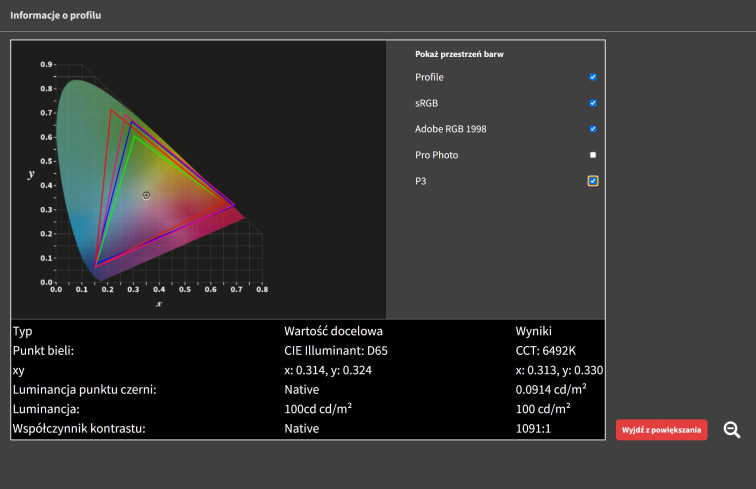The width and height of the screenshot is (756, 489).
Task: Click the white point crosshair marker on the chart
Action: (x=146, y=195)
